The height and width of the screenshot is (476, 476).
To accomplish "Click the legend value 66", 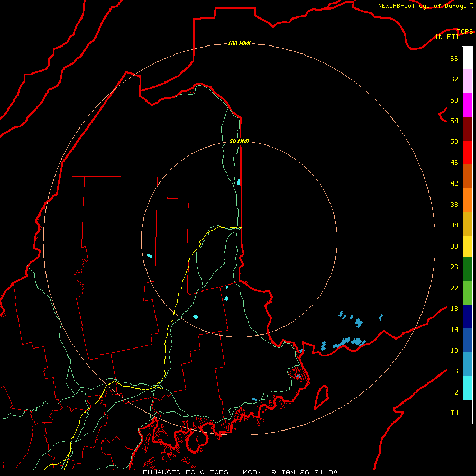I will (454, 58).
